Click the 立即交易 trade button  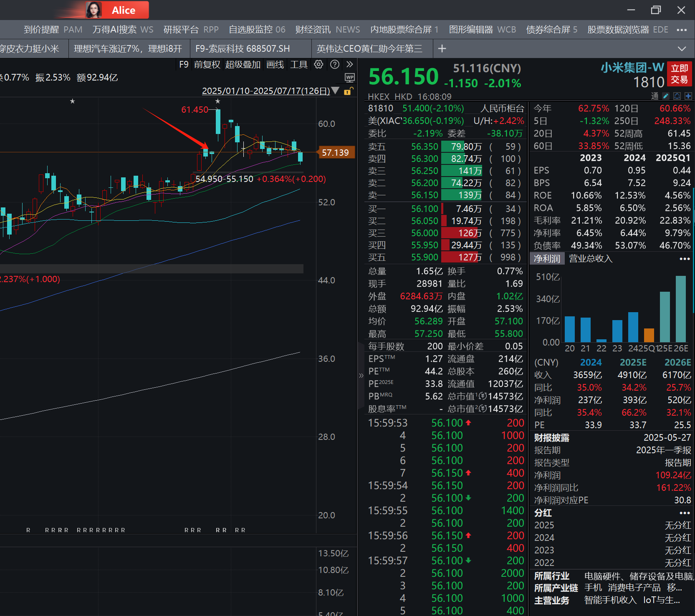[x=679, y=74]
